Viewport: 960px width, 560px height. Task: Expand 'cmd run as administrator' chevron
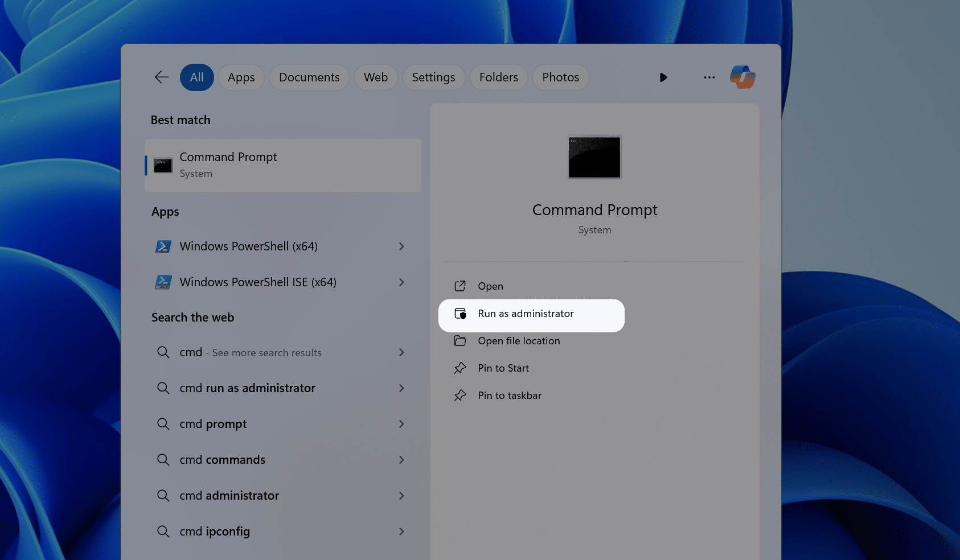[x=402, y=388]
